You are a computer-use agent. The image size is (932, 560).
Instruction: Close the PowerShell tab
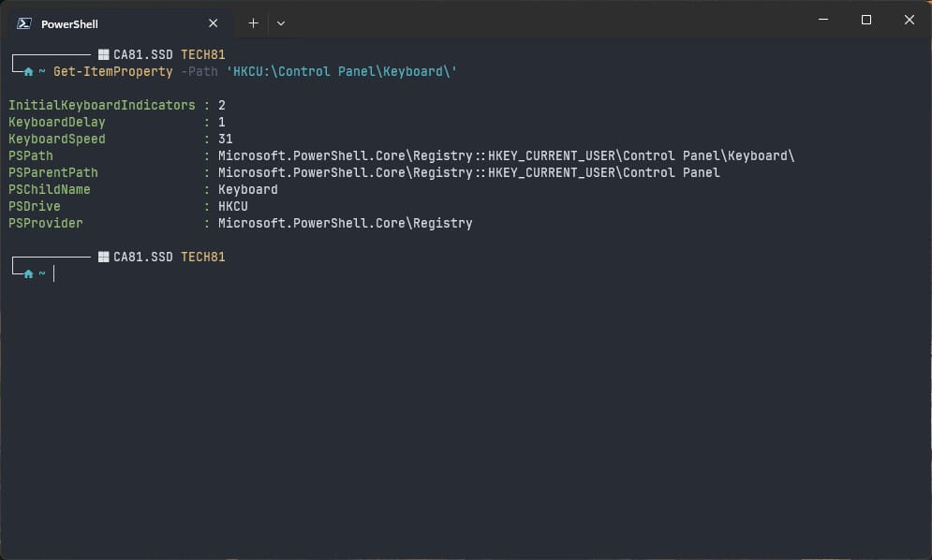[213, 23]
